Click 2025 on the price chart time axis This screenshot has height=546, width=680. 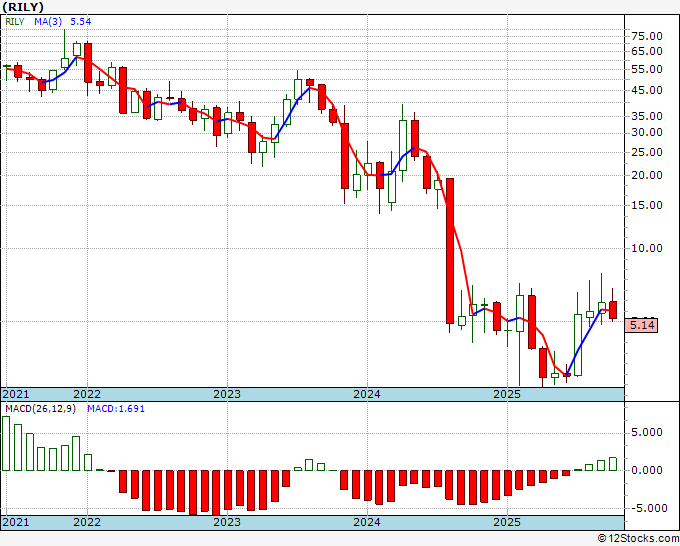[x=507, y=394]
